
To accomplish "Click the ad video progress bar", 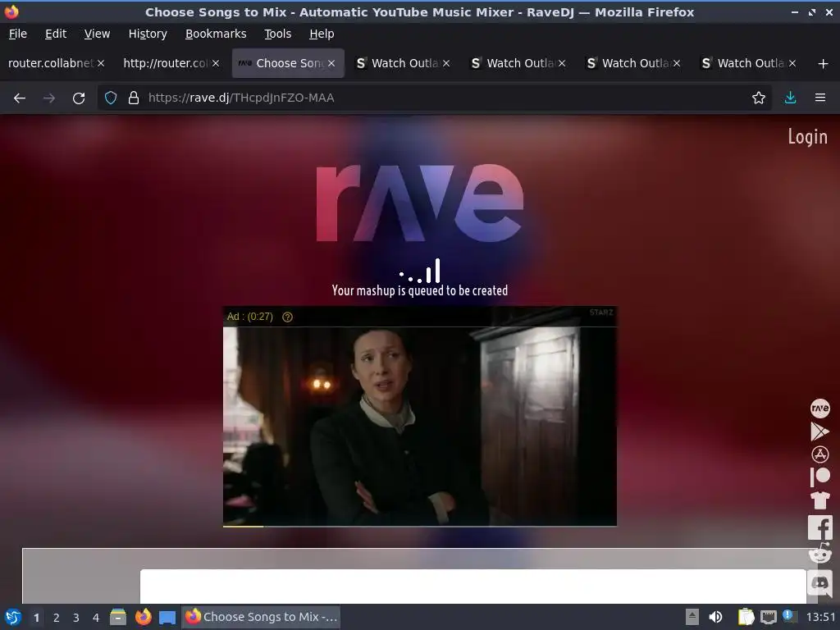I will pos(419,526).
